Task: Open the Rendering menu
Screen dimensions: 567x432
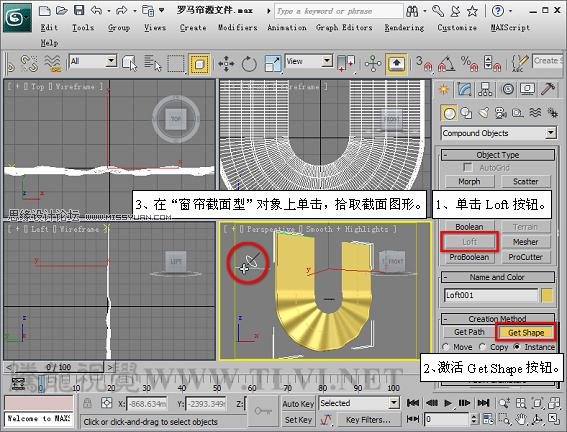Action: (404, 27)
